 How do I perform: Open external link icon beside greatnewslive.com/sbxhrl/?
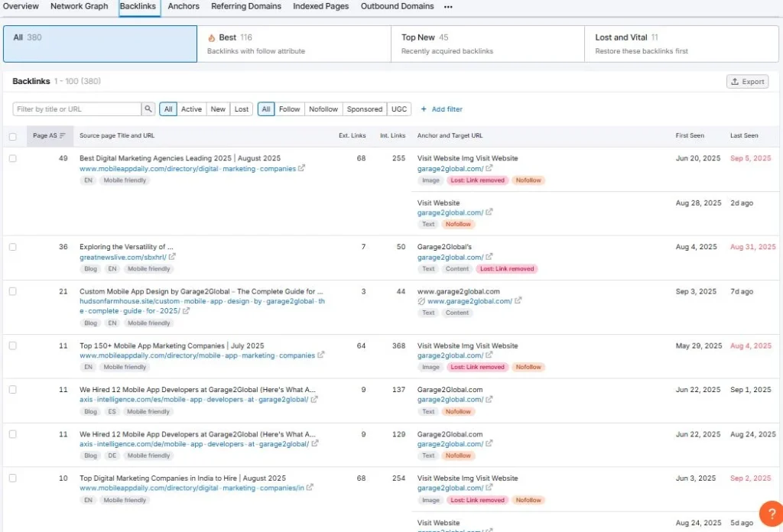[172, 257]
